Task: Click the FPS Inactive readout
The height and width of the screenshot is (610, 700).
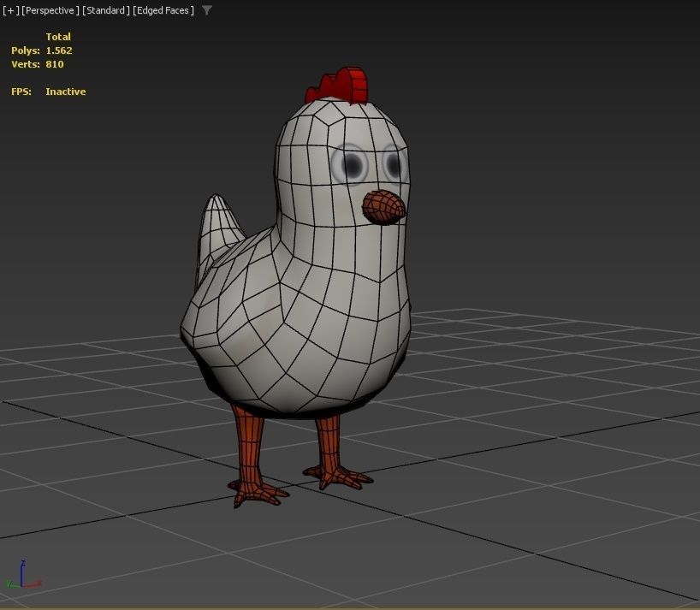Action: pyautogui.click(x=66, y=92)
